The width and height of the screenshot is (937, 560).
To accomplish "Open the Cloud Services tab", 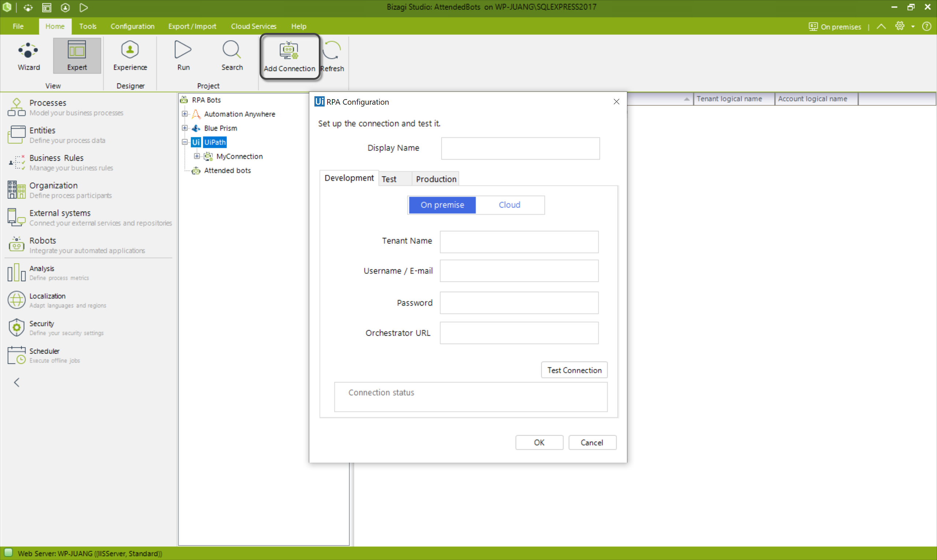I will 254,26.
